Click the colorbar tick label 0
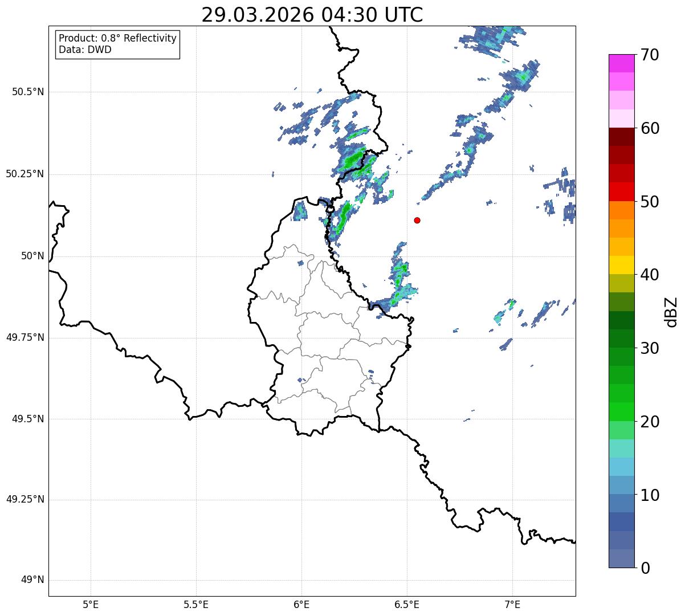The height and width of the screenshot is (616, 685). pyautogui.click(x=646, y=568)
